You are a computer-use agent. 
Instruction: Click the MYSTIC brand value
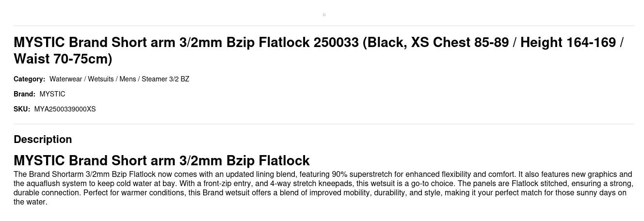[x=52, y=94]
